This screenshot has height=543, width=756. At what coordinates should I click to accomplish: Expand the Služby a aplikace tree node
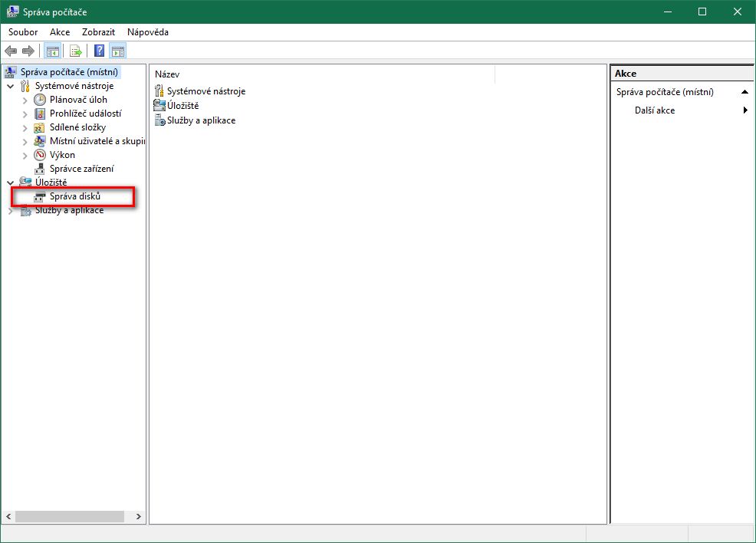click(x=11, y=211)
